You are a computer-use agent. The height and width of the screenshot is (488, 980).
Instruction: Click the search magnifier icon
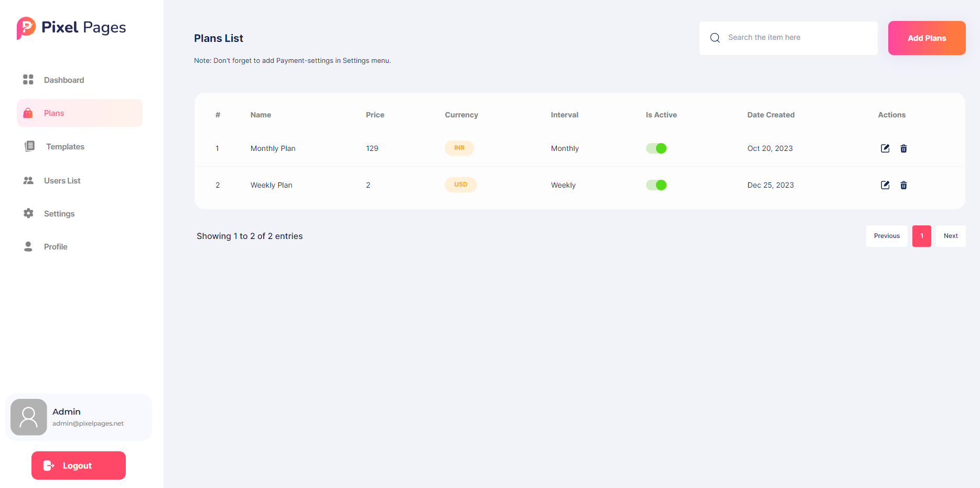coord(715,38)
